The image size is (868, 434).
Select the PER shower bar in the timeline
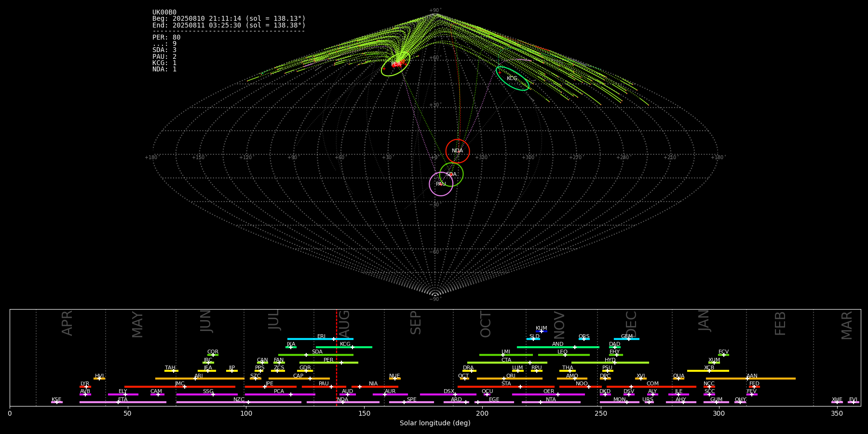point(329,363)
